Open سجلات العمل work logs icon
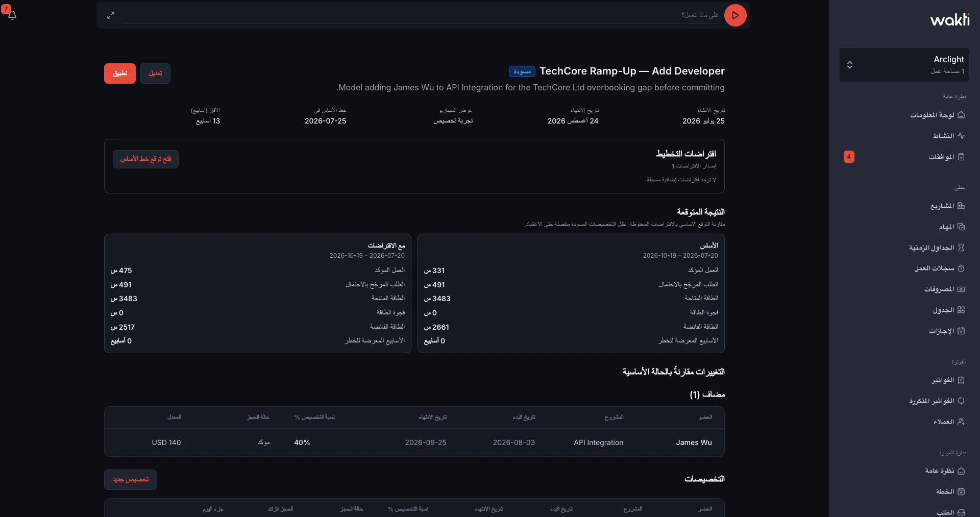Screen dimensions: 980x517 tap(961, 268)
